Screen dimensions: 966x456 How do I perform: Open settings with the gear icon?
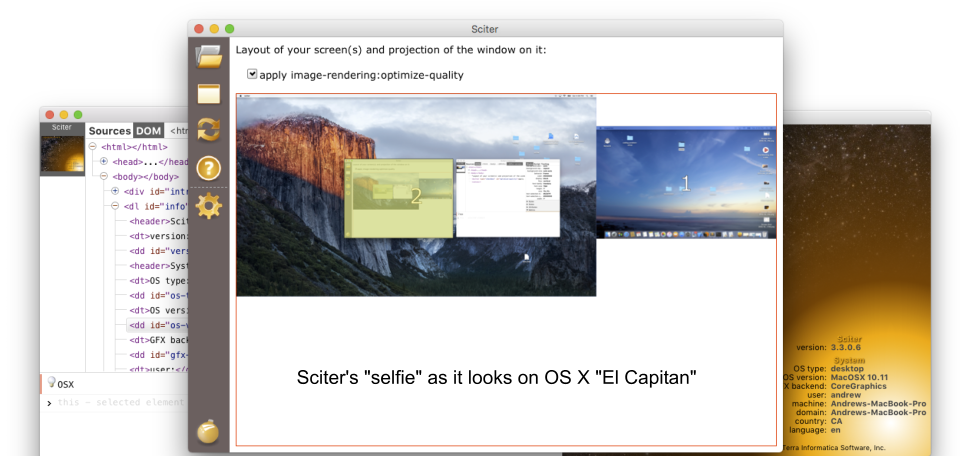[x=208, y=206]
